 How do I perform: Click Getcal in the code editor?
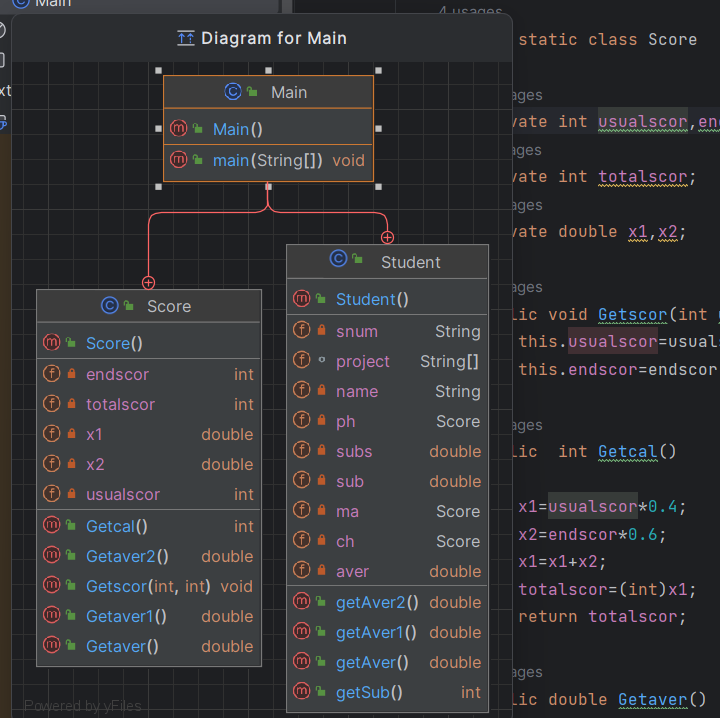[x=626, y=452]
